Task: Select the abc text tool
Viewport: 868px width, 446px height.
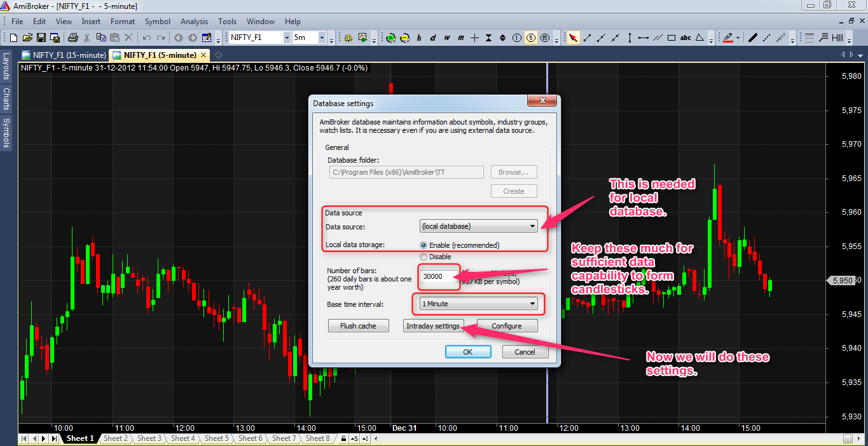Action: click(x=685, y=37)
